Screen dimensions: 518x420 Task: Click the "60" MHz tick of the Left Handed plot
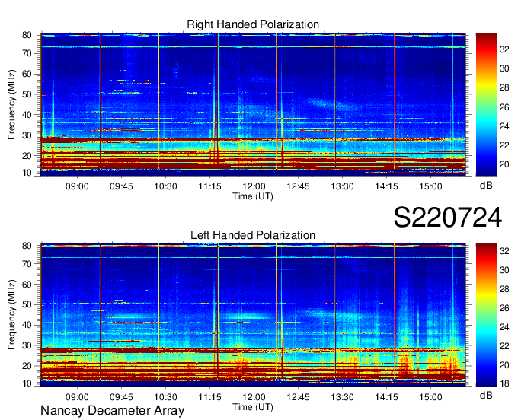pyautogui.click(x=27, y=285)
